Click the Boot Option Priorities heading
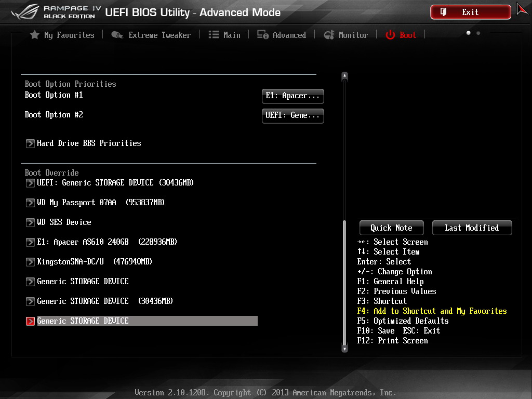 point(70,84)
